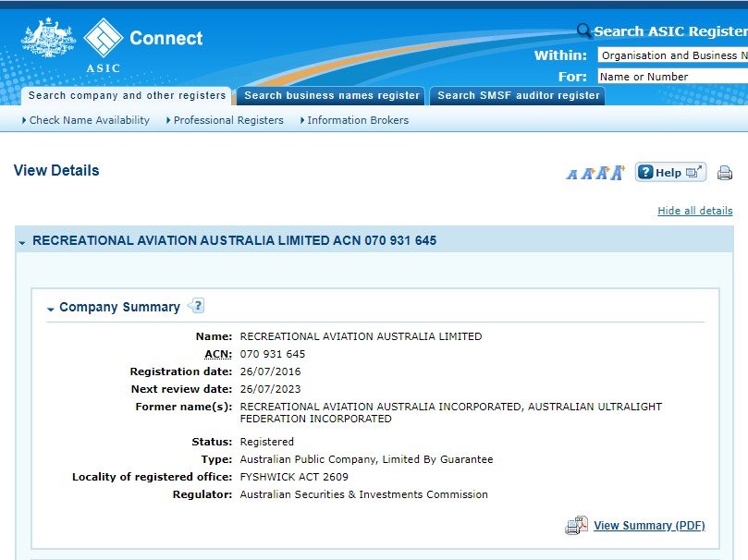The height and width of the screenshot is (560, 748).
Task: Click the Former name(s) label
Action: click(184, 407)
